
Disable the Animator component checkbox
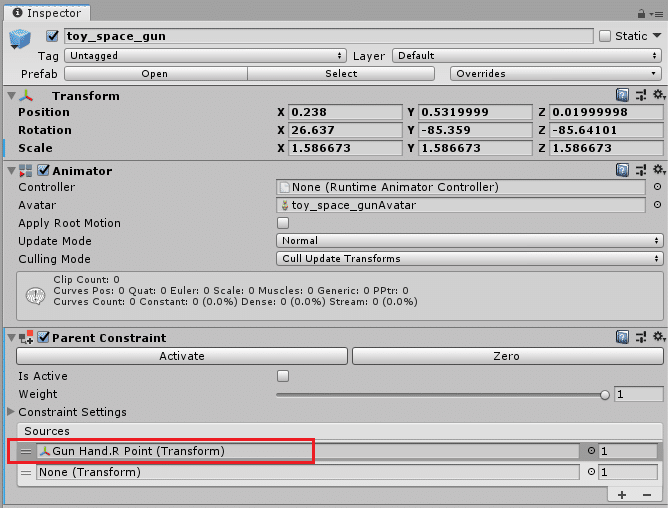43,170
